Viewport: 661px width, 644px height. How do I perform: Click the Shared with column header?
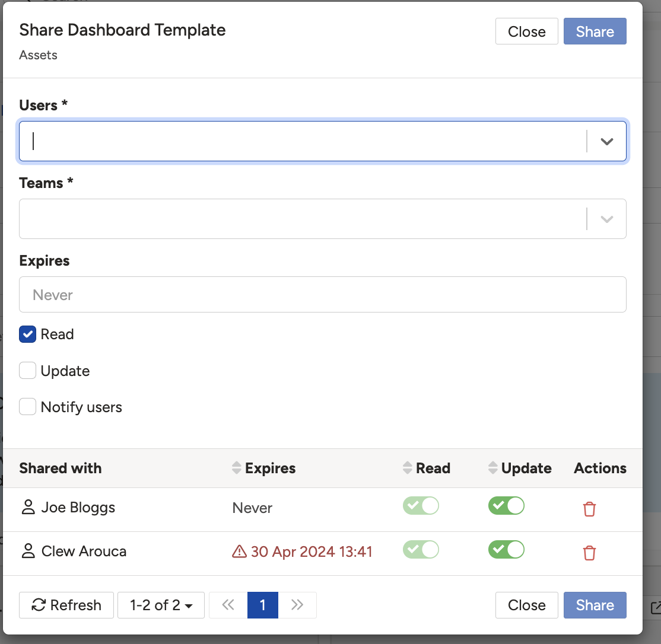coord(61,468)
